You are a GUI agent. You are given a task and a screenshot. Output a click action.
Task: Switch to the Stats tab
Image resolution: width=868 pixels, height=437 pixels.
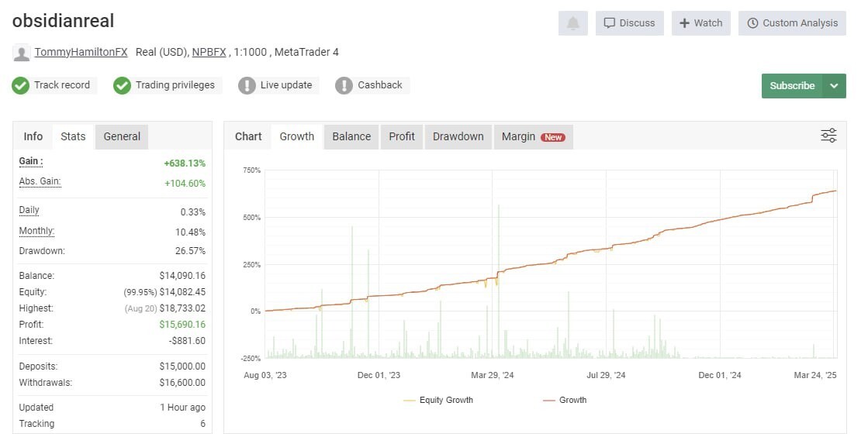tap(73, 136)
